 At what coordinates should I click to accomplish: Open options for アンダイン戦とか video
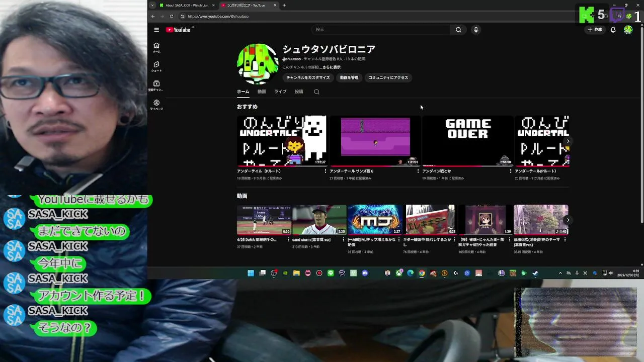pos(510,171)
